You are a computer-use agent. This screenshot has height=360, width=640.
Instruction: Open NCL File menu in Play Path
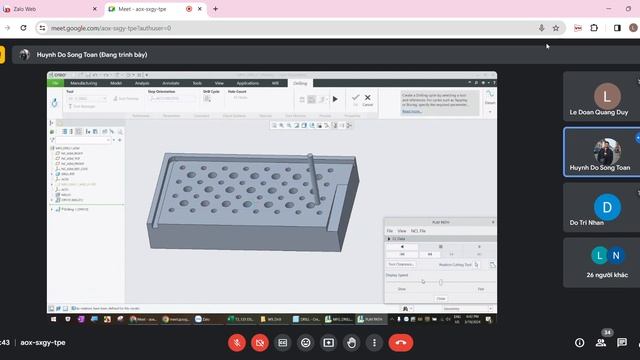418,231
